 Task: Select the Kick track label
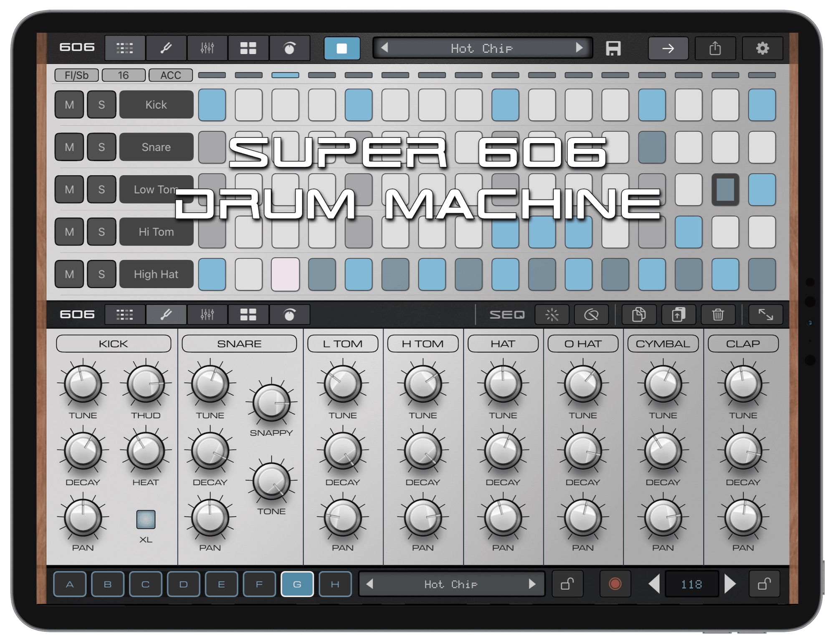156,104
